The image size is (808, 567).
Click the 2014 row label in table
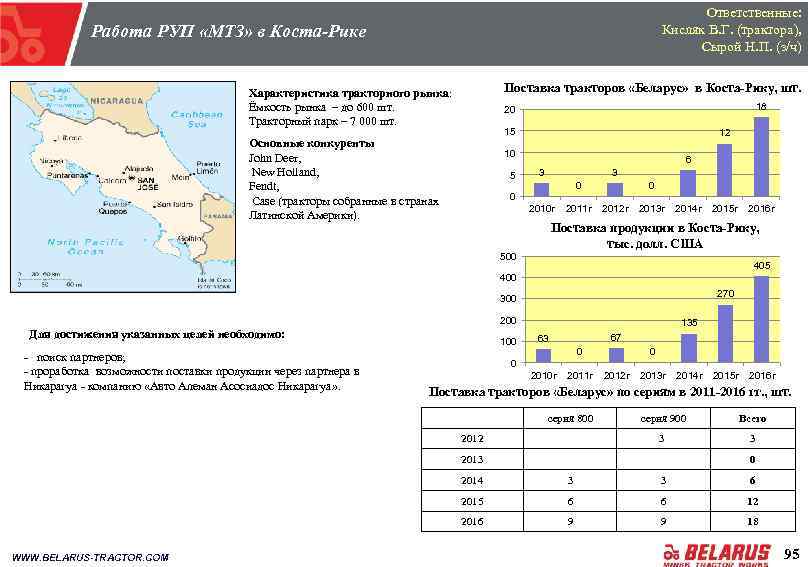[x=472, y=480]
